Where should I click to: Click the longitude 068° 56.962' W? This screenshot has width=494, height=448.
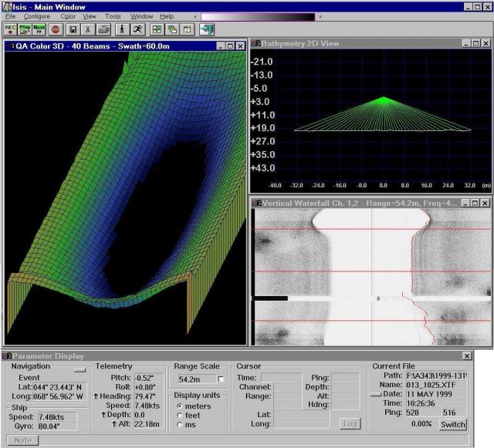tap(59, 396)
